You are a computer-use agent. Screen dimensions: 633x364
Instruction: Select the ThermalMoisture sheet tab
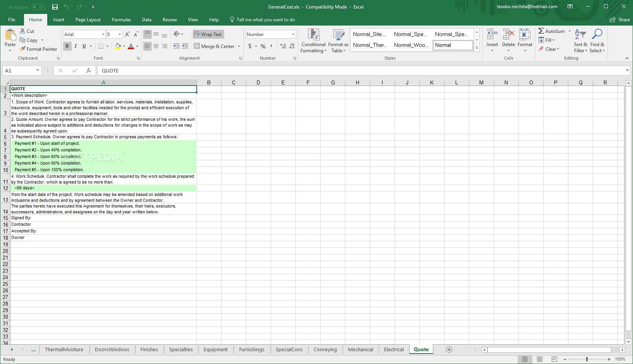tap(64, 350)
